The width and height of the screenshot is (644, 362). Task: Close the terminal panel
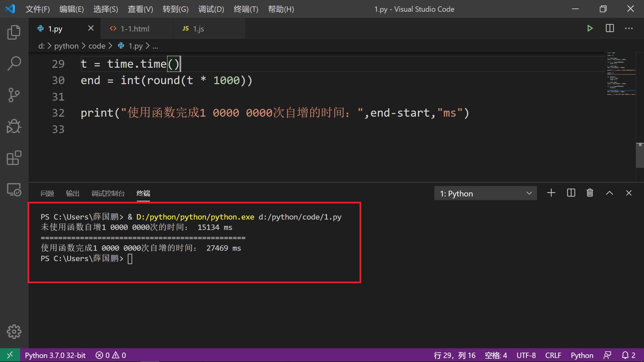point(629,193)
